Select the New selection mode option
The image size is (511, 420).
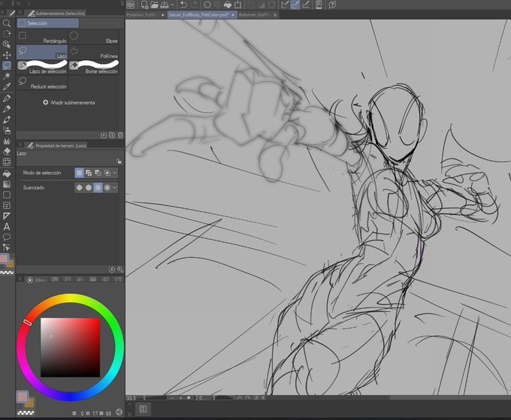(x=79, y=173)
